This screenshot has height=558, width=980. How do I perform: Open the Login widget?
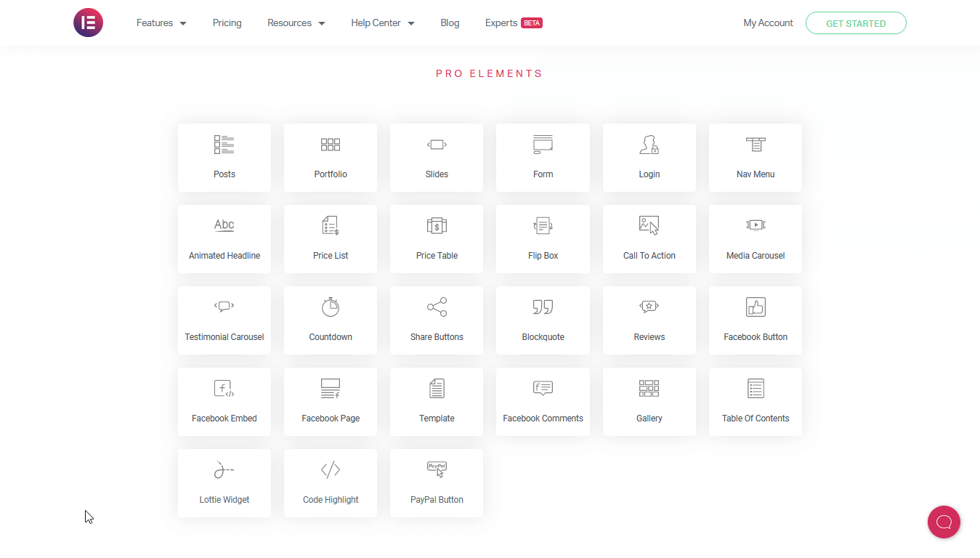[x=649, y=145]
